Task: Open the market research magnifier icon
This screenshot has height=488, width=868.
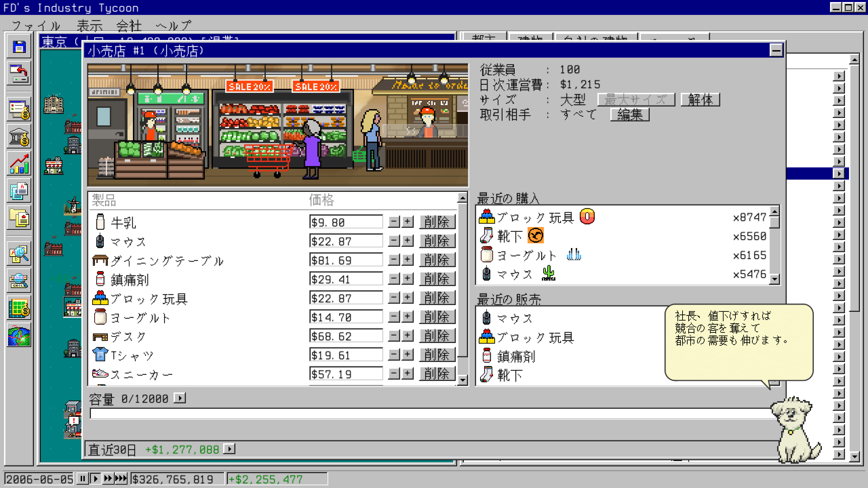Action: [x=19, y=254]
